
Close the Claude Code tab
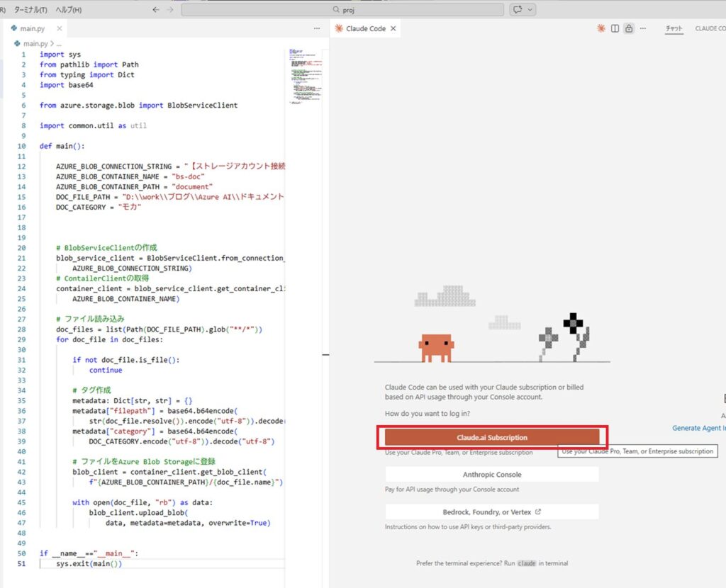pyautogui.click(x=393, y=28)
